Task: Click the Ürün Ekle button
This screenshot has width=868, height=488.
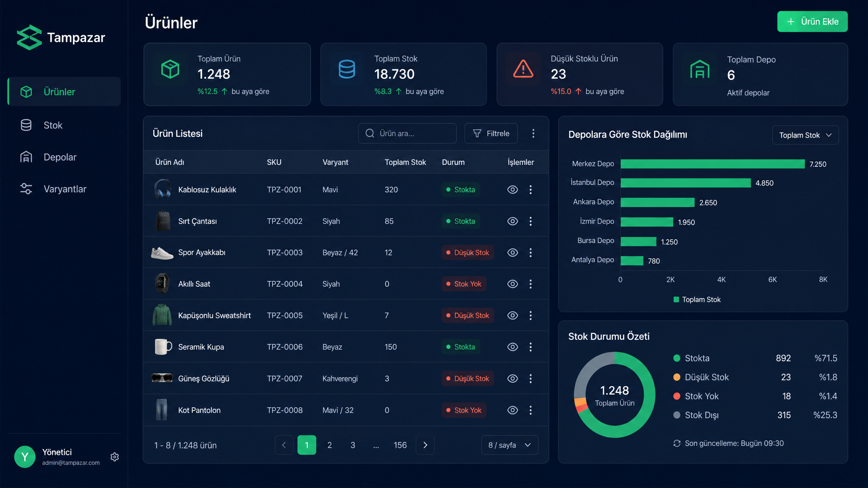Action: pos(812,22)
